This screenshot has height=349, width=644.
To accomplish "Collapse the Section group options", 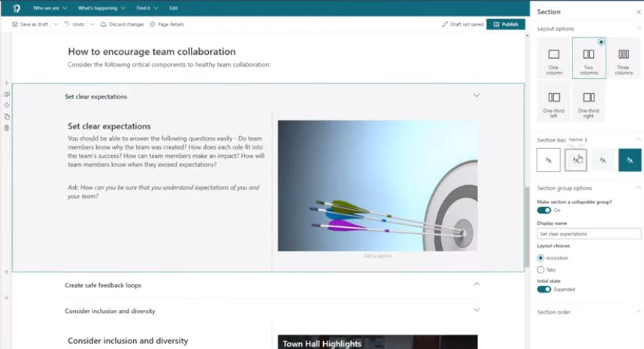I will tap(638, 188).
